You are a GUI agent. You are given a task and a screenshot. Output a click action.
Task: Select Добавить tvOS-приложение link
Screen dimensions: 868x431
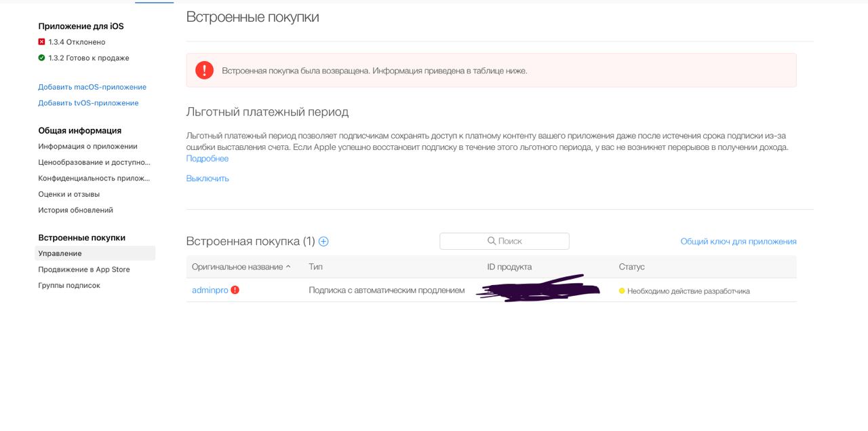(88, 103)
